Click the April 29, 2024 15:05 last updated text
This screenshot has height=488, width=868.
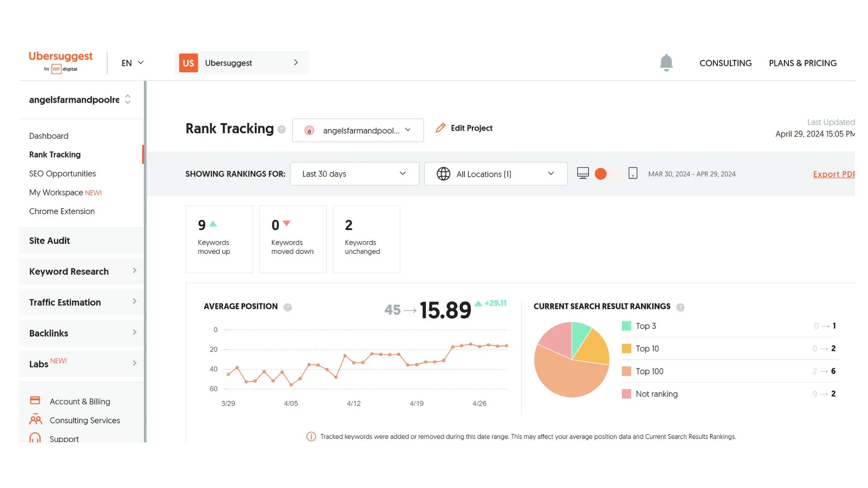tap(815, 134)
